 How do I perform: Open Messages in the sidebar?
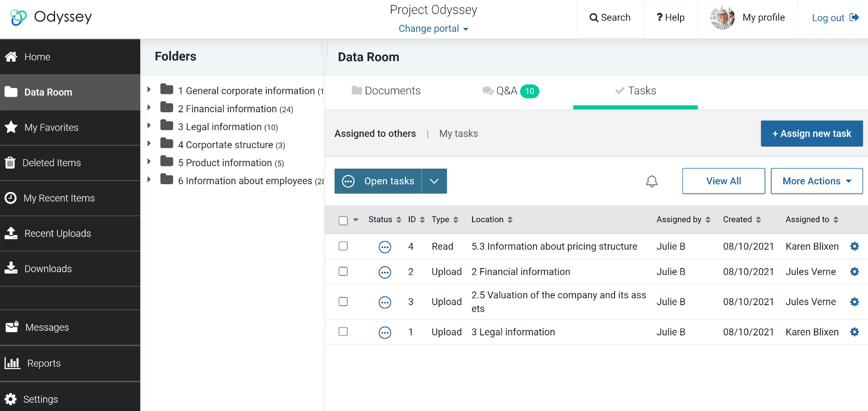[x=47, y=328]
